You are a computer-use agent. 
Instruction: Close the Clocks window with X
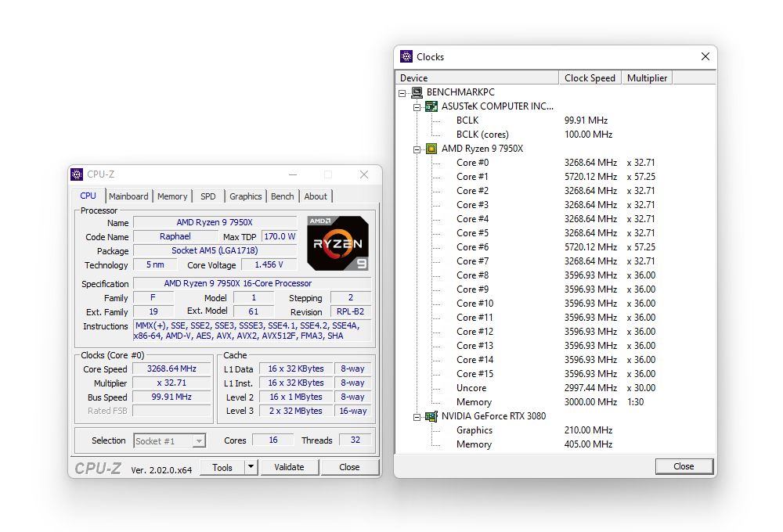click(x=705, y=56)
